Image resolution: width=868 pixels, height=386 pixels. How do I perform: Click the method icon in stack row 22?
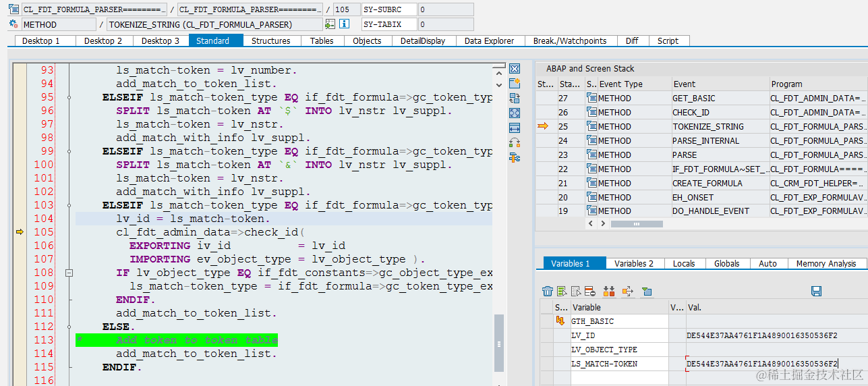(x=591, y=169)
